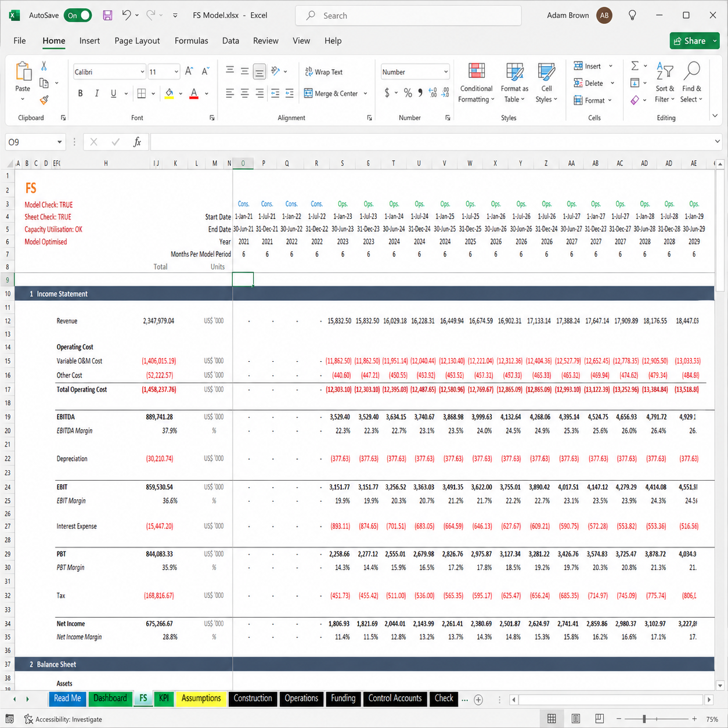The image size is (728, 728).
Task: Open the Sort & Filter dropdown
Action: [665, 83]
